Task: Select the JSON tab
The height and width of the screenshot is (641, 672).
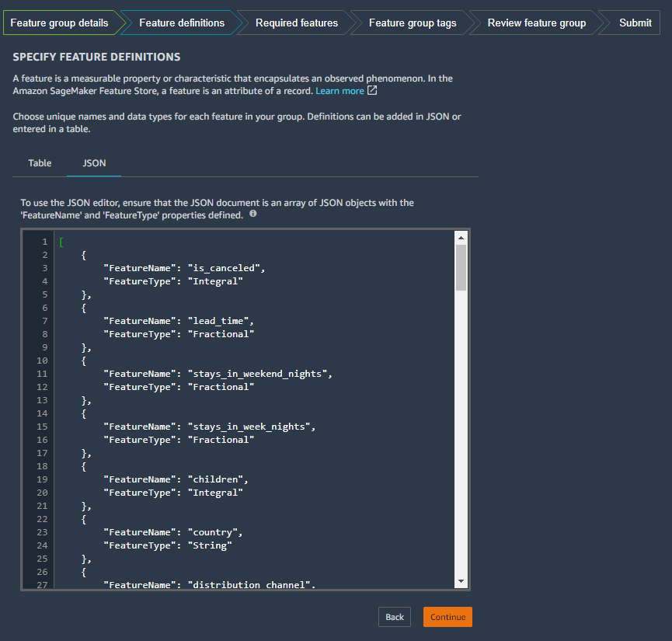Action: [x=94, y=163]
